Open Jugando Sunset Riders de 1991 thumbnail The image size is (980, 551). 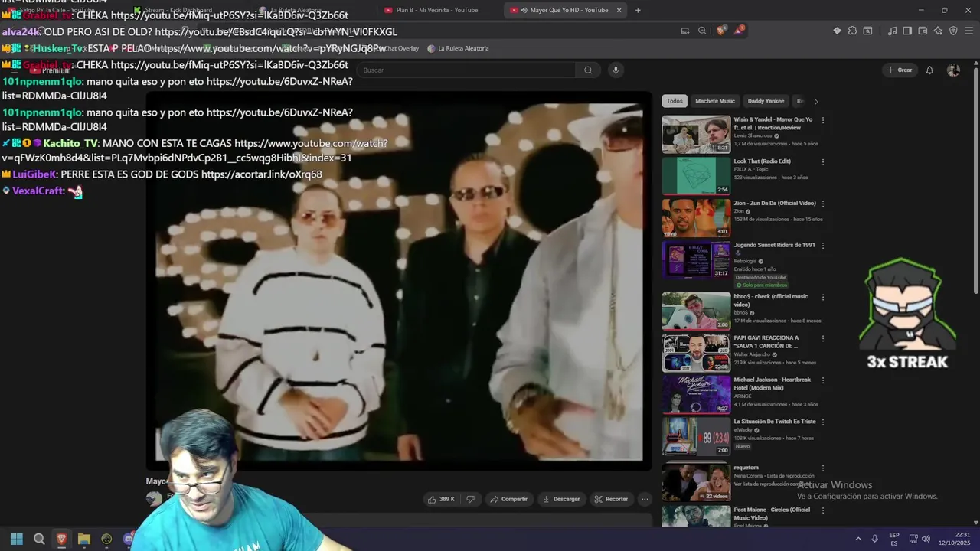pos(696,260)
